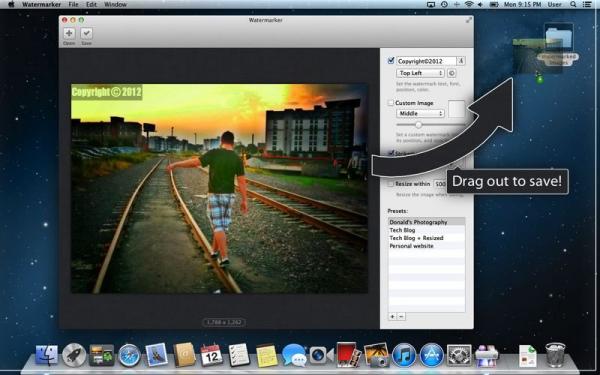Open the Edit menu
Image resolution: width=600 pixels, height=375 pixels.
pos(91,5)
